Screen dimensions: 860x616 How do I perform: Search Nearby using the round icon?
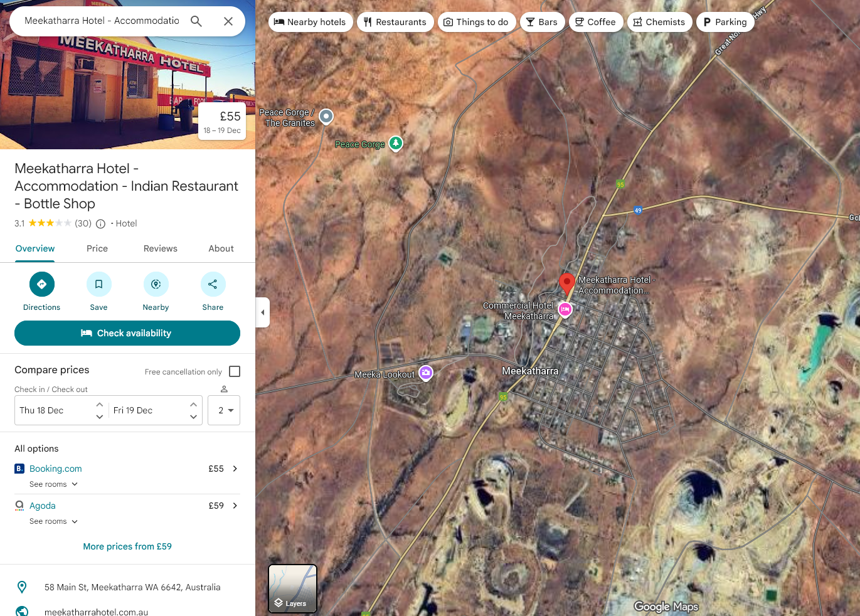[x=156, y=284]
